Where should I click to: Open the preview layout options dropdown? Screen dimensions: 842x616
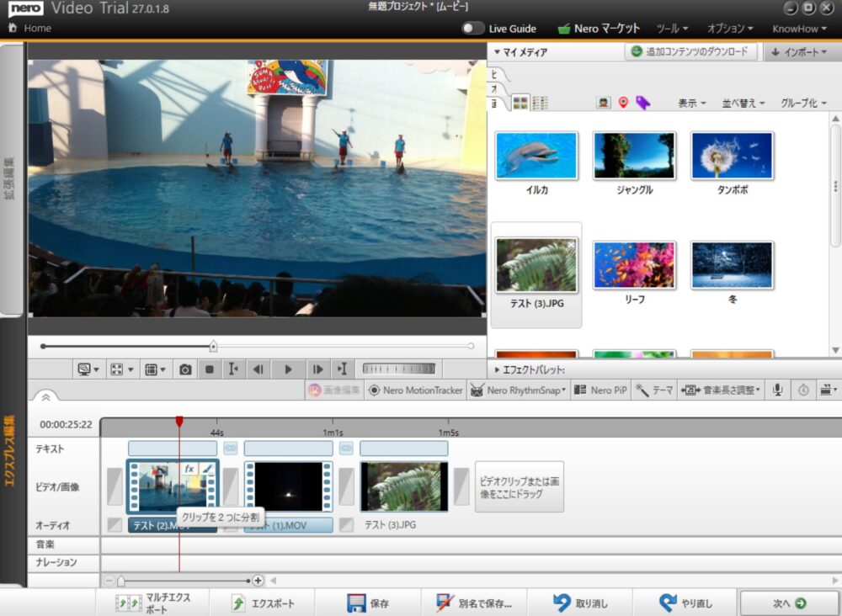(x=155, y=369)
